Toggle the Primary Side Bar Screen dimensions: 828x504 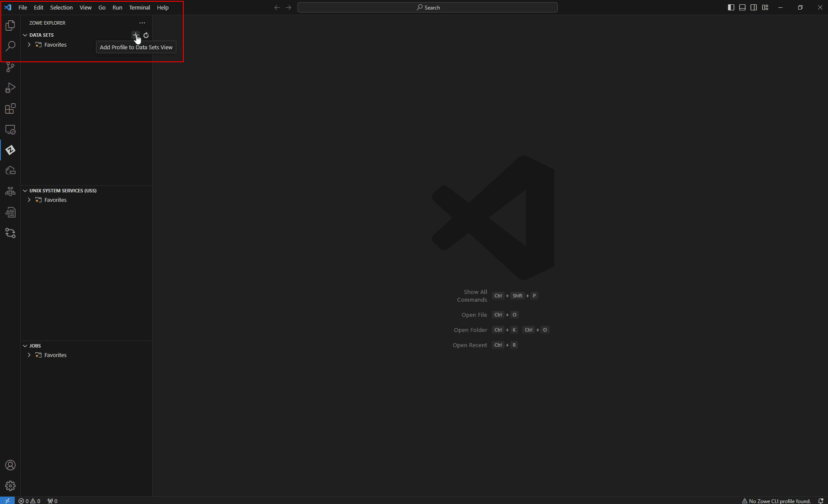point(731,7)
